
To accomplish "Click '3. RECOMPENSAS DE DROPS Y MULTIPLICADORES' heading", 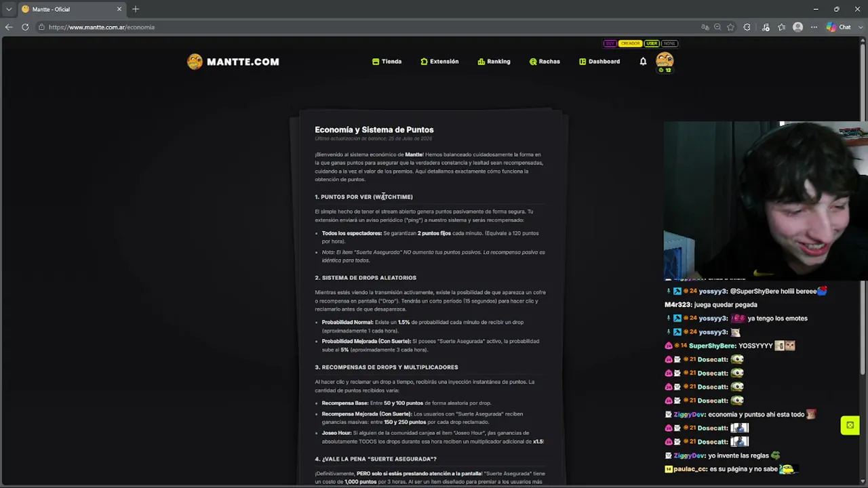I will [387, 367].
